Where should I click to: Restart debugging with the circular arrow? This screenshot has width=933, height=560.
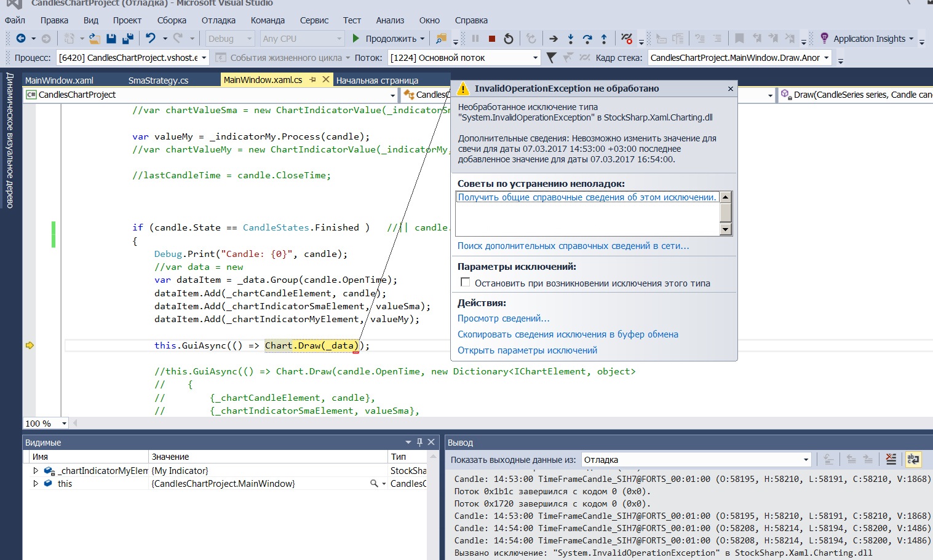click(509, 39)
